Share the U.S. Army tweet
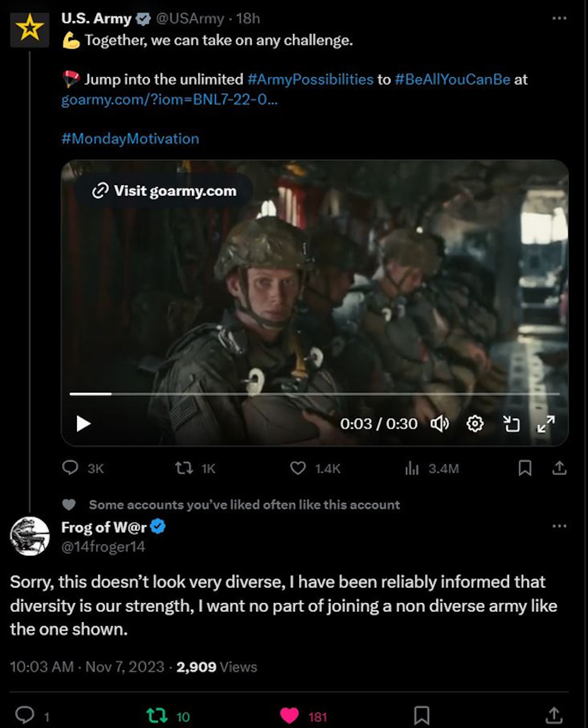The height and width of the screenshot is (728, 588). pos(559,469)
